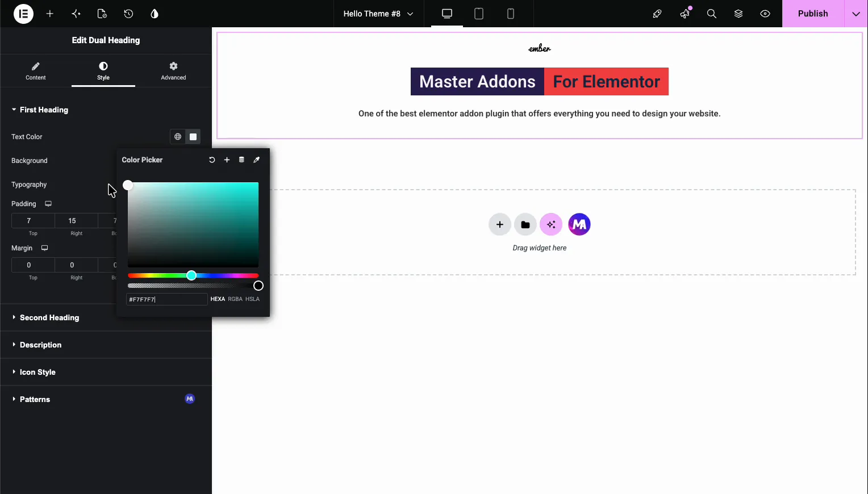Click the Master Addons badge next to Patterns
The width and height of the screenshot is (868, 494).
[x=190, y=399]
